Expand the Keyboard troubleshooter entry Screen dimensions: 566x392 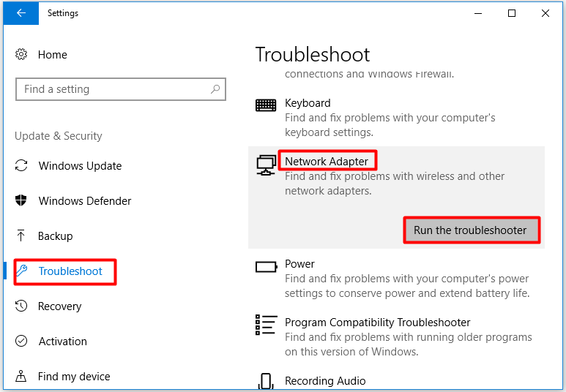(x=396, y=118)
